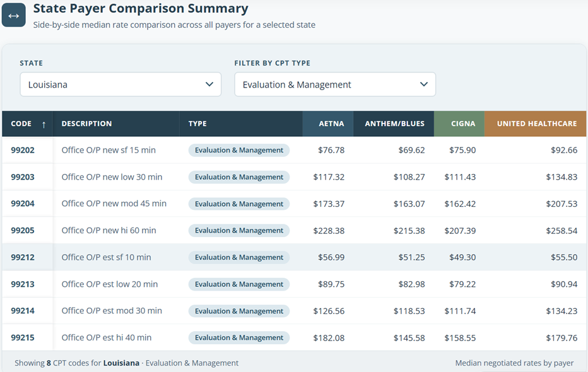The height and width of the screenshot is (372, 588).
Task: Click description 'Office O/P new low 30 min'
Action: [x=112, y=177]
